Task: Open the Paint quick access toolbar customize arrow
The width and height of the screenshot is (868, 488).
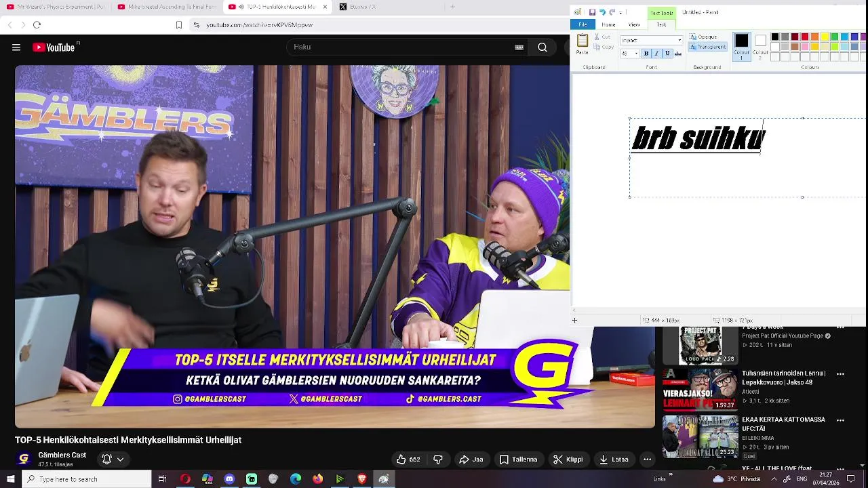Action: pos(620,12)
